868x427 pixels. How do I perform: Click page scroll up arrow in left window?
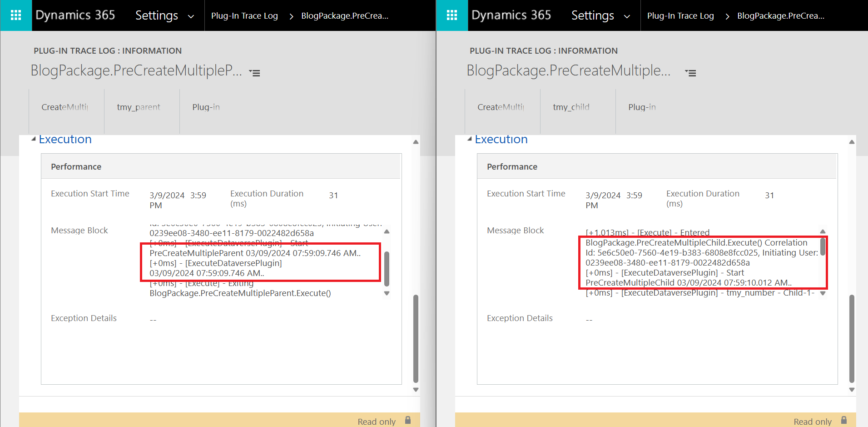[x=416, y=142]
